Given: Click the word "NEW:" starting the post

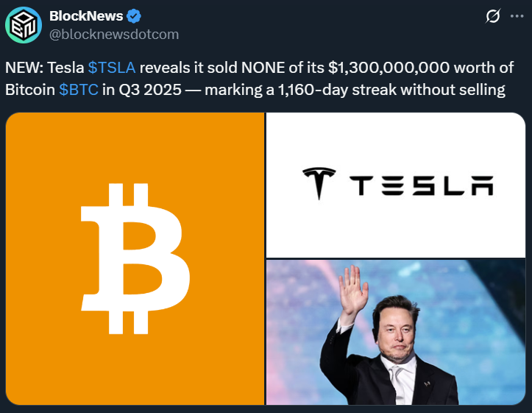Looking at the screenshot, I should (x=24, y=68).
